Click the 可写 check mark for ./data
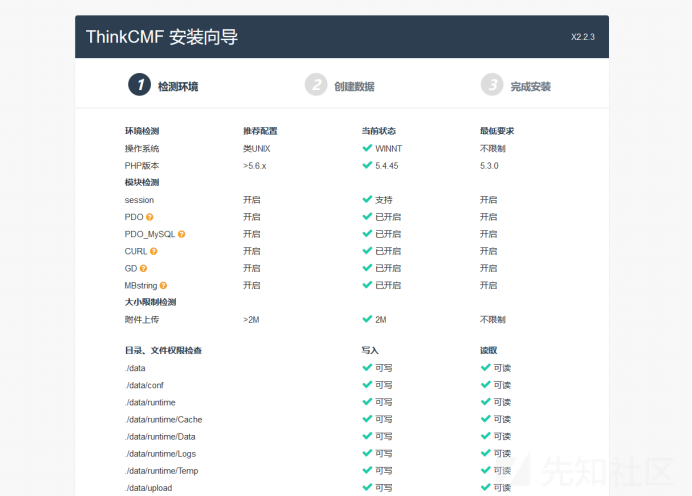The image size is (692, 496). (367, 367)
